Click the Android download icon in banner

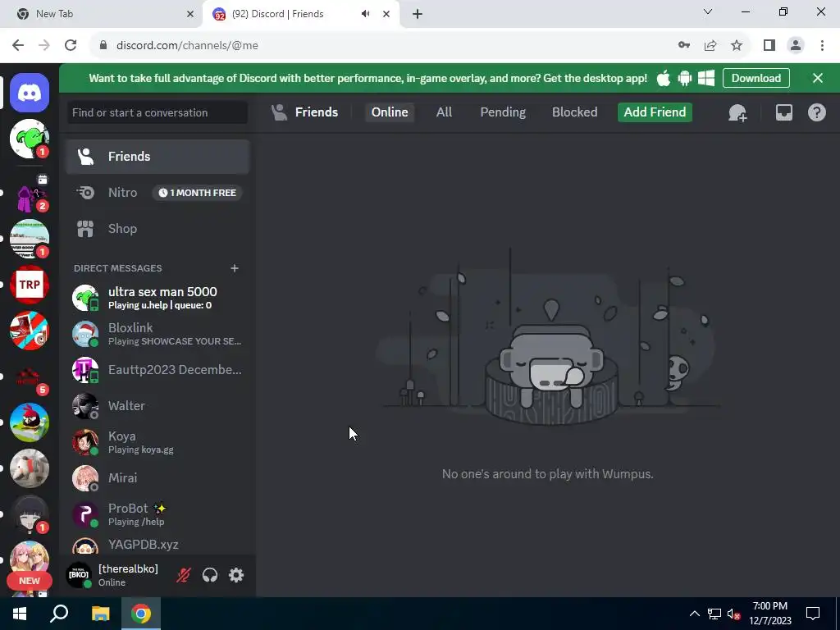click(685, 78)
